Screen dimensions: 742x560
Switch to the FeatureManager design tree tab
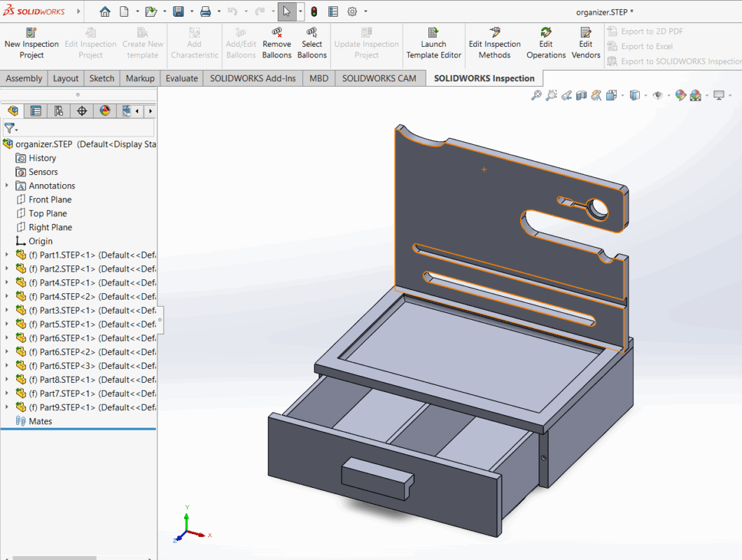pos(13,111)
